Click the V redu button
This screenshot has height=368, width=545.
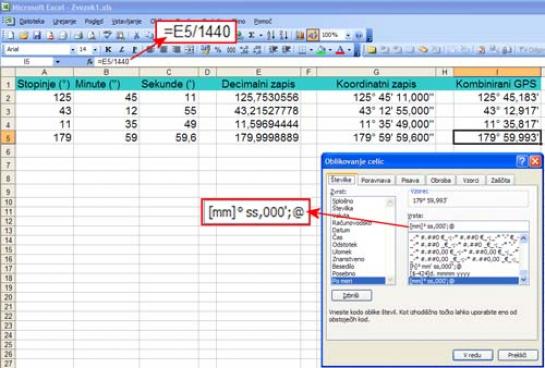(x=472, y=355)
